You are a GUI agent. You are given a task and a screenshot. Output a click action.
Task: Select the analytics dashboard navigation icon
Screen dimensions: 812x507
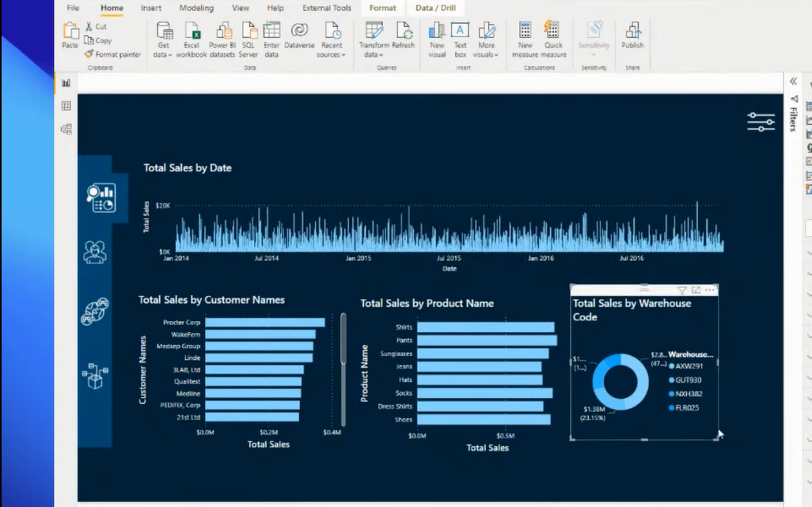(x=101, y=198)
